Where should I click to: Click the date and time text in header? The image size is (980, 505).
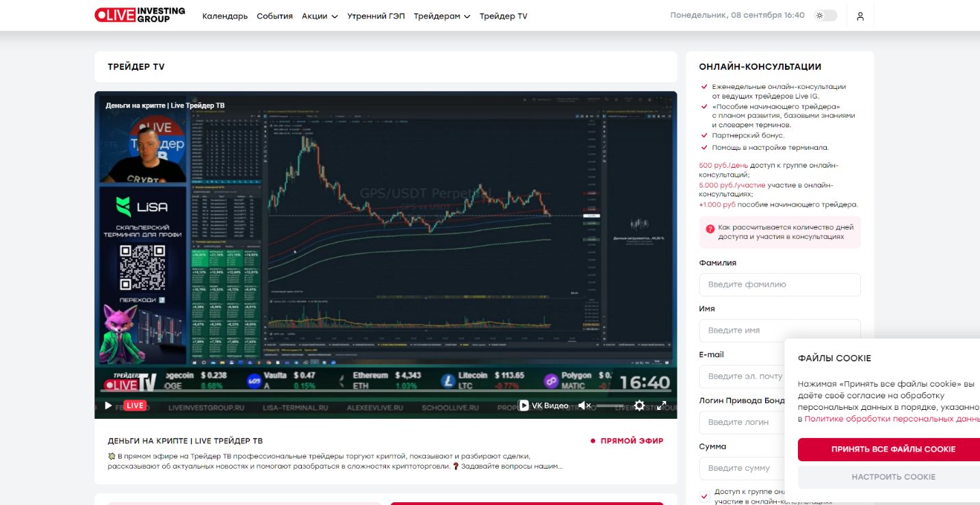click(737, 15)
